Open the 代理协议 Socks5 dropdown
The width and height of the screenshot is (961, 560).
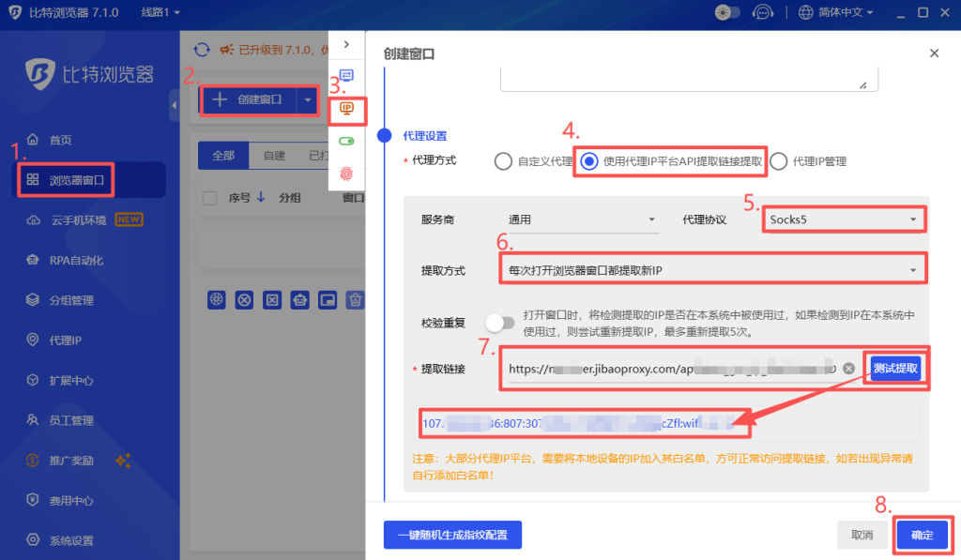pos(843,219)
